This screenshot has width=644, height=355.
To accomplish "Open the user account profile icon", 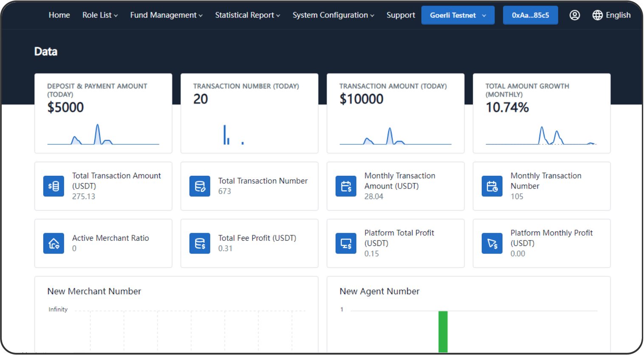I will (x=574, y=15).
